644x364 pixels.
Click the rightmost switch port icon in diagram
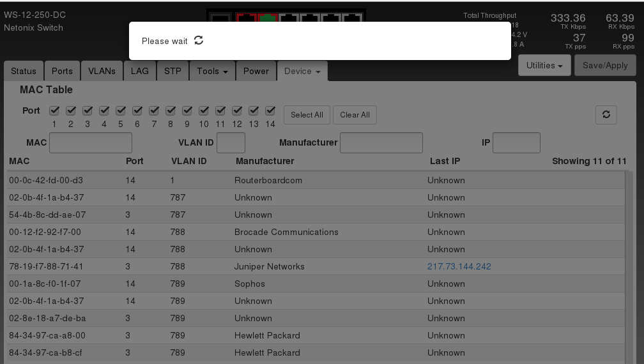351,18
